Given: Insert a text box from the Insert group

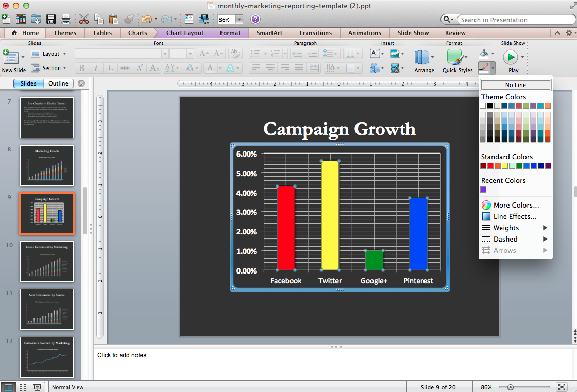Looking at the screenshot, I should pos(375,54).
